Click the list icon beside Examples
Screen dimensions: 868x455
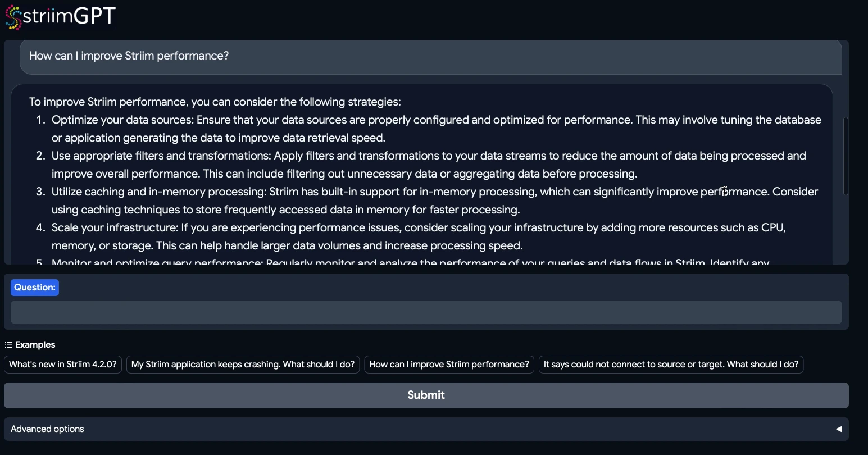8,345
